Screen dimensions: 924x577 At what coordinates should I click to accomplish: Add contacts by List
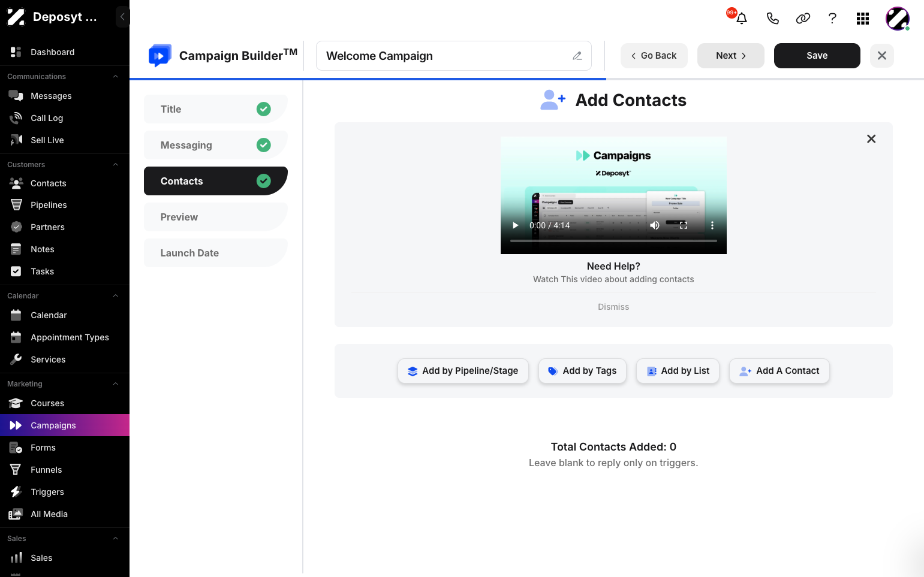click(678, 371)
